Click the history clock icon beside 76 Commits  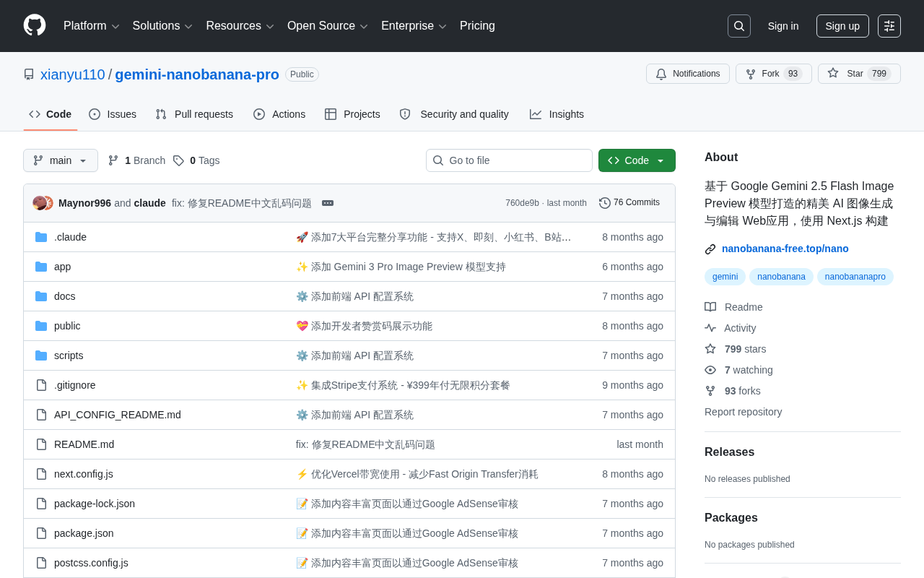click(605, 203)
